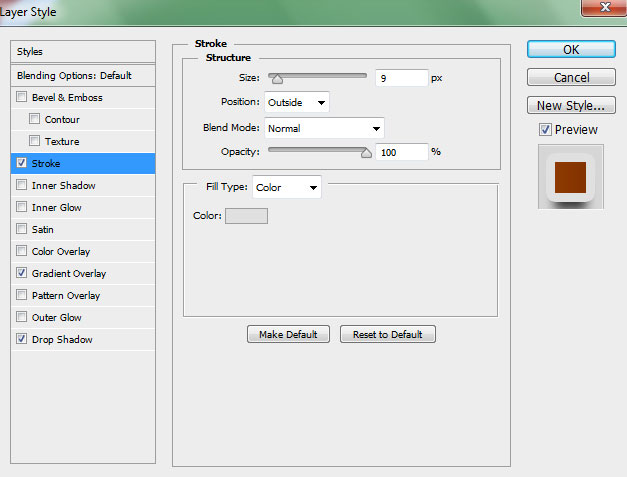Screen dimensions: 627x477
Task: Click the Size value field showing 9
Action: coord(401,78)
